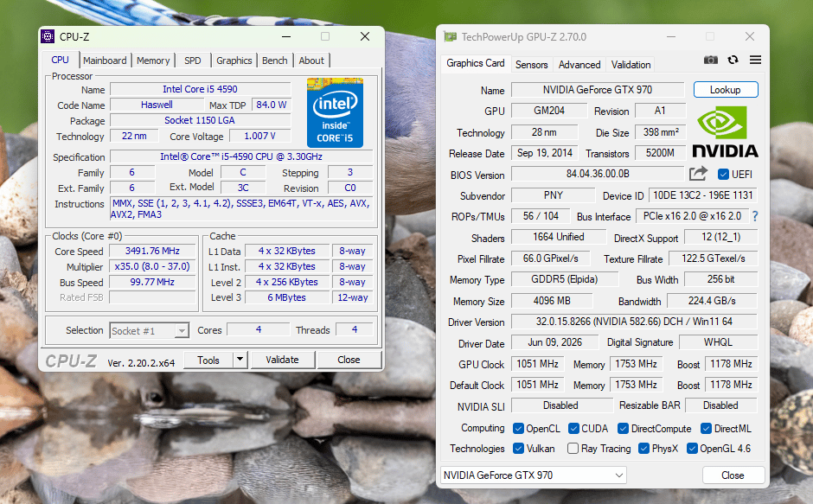Click the Release Date value Sep 19, 2014
Image resolution: width=813 pixels, height=504 pixels.
click(544, 153)
